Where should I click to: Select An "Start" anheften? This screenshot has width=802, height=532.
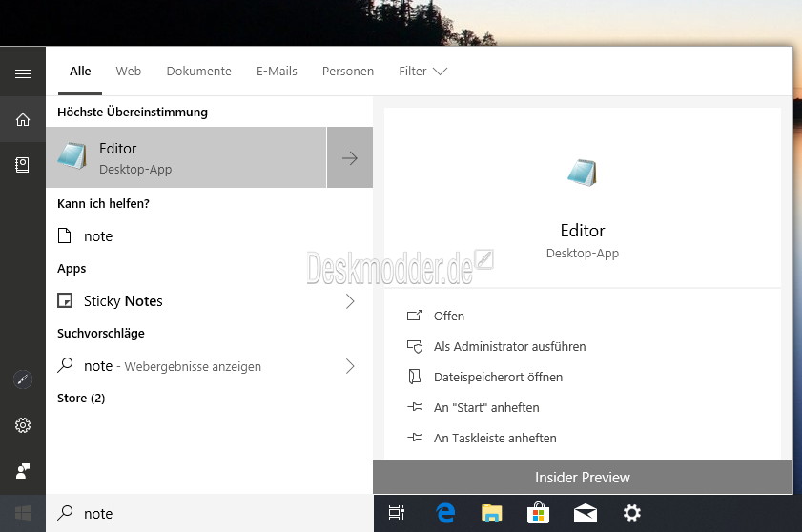tap(486, 408)
